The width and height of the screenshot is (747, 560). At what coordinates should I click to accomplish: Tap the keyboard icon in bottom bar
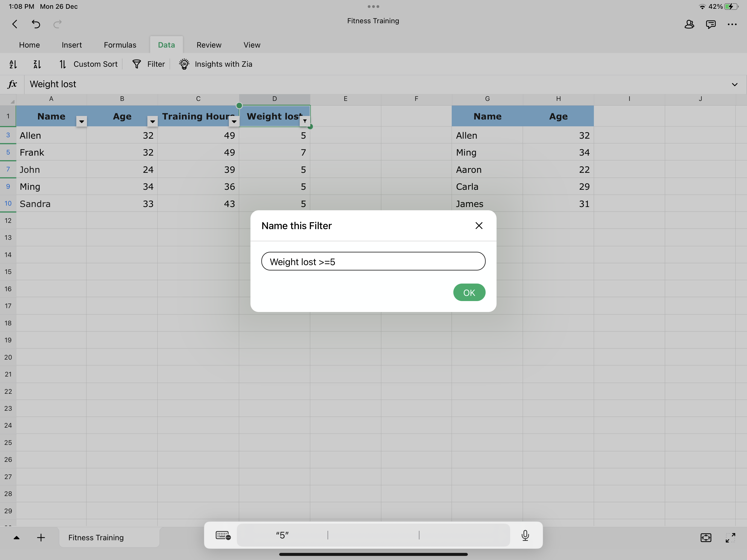(223, 535)
